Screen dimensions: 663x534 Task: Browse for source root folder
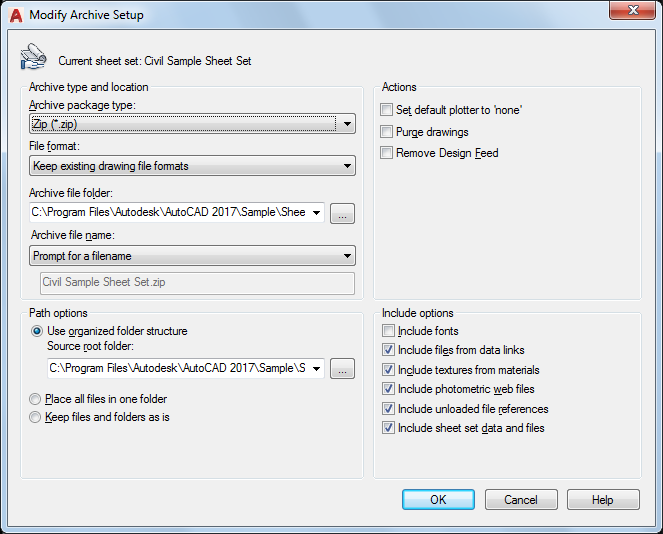[x=342, y=369]
